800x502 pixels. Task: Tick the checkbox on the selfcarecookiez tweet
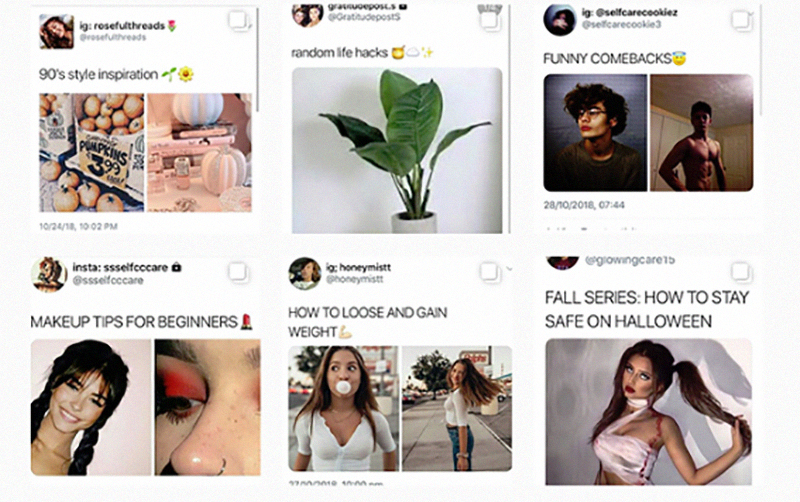click(741, 20)
